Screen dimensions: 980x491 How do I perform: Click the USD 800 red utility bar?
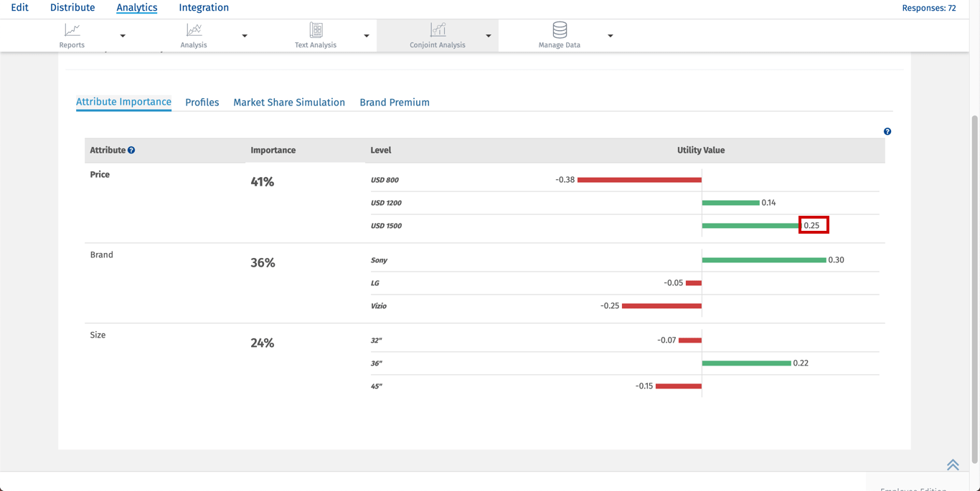click(639, 180)
